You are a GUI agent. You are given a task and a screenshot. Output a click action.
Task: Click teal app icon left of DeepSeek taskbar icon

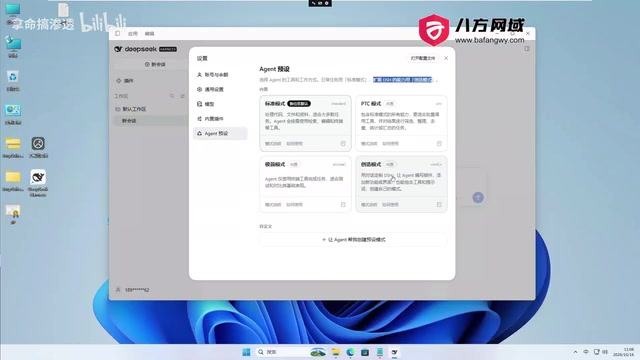click(380, 352)
